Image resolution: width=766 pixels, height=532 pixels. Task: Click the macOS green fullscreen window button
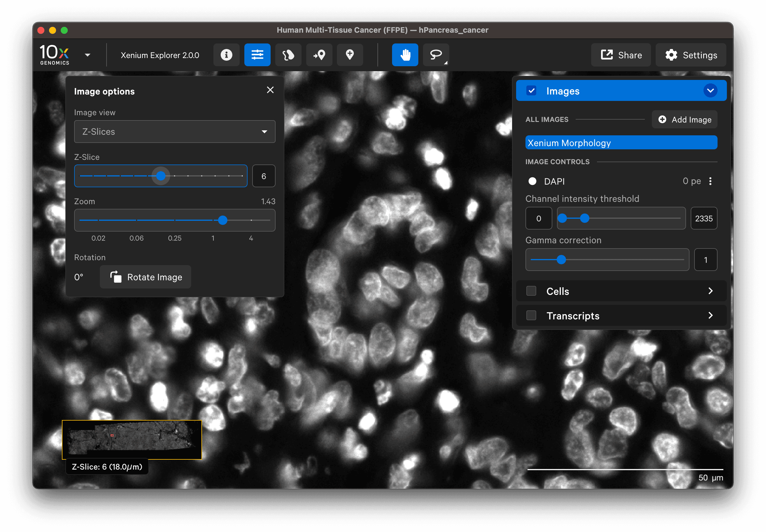(x=65, y=30)
